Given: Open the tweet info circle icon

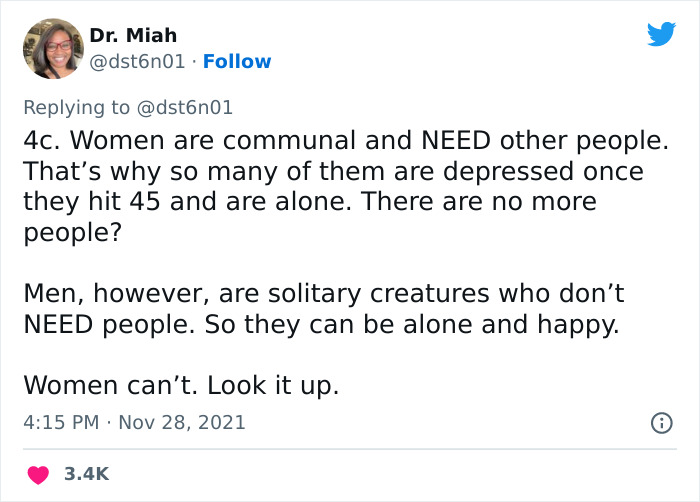Looking at the screenshot, I should pyautogui.click(x=661, y=423).
